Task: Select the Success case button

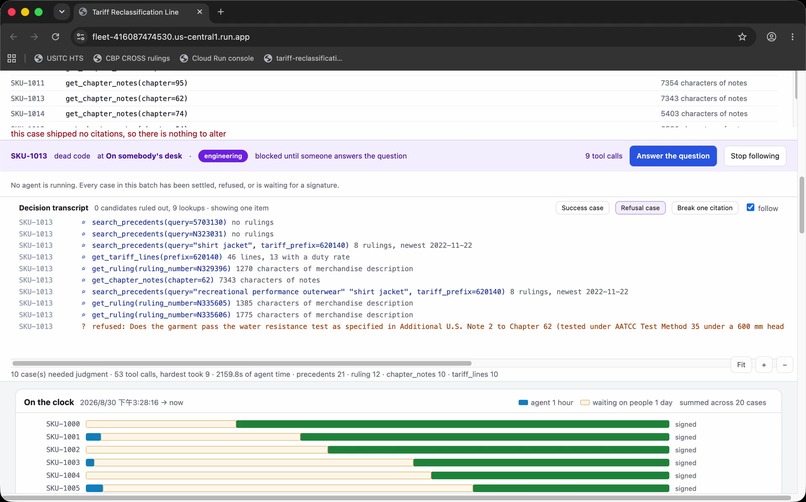Action: [582, 208]
